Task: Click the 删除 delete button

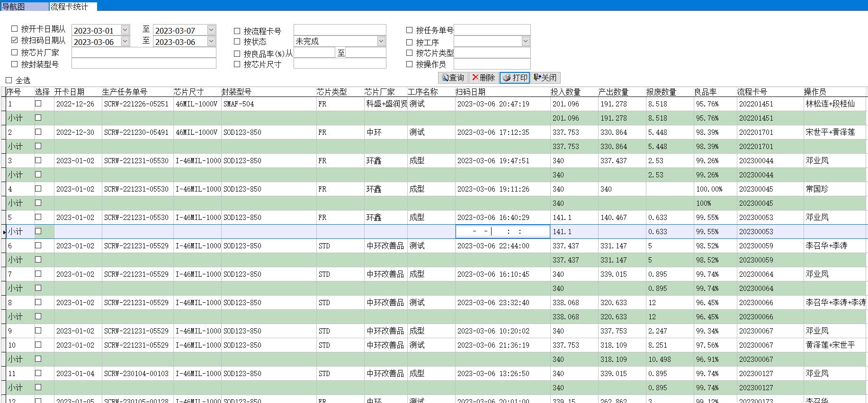Action: [x=483, y=78]
